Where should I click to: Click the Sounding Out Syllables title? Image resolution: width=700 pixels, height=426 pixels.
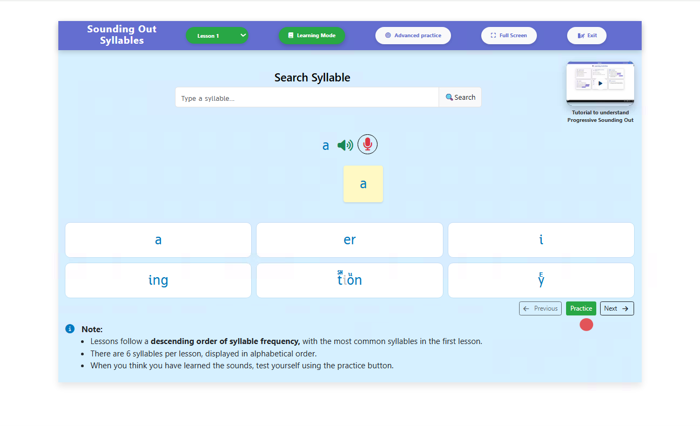pos(122,35)
